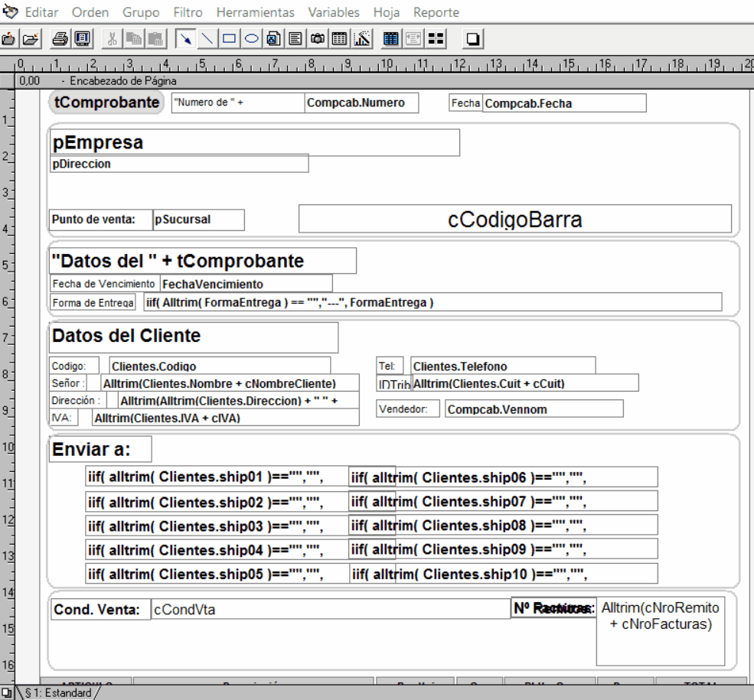Image resolution: width=754 pixels, height=700 pixels.
Task: Select the Clientes.ship10 expression field
Action: coord(504,574)
